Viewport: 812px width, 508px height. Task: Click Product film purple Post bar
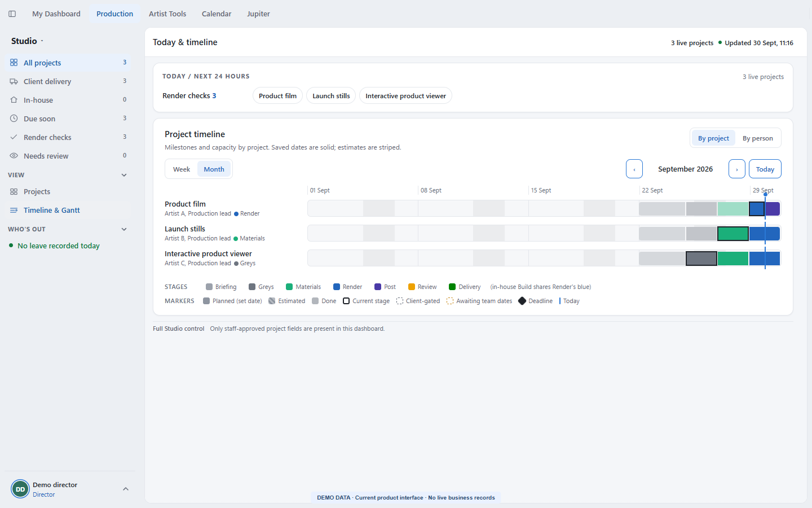point(773,209)
